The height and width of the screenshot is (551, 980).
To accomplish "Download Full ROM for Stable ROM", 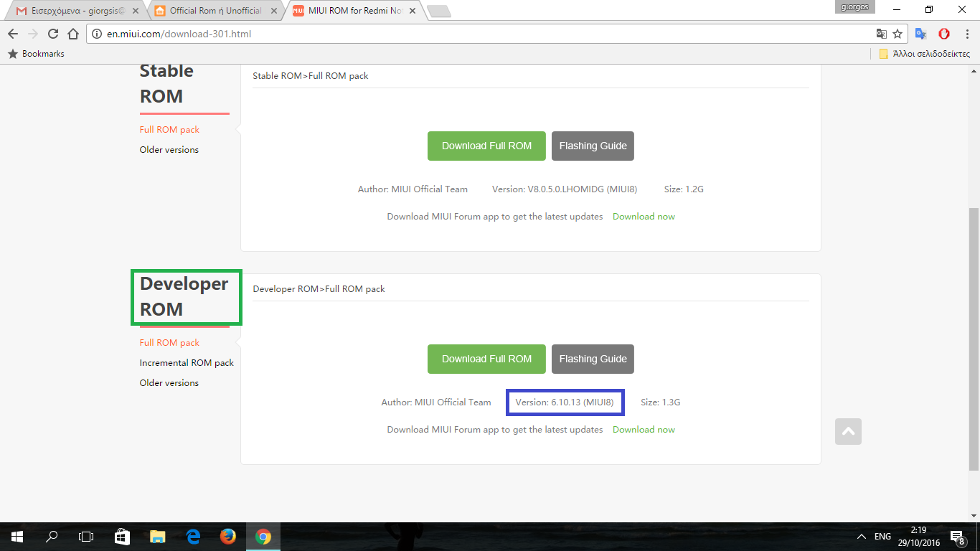I will [x=486, y=146].
